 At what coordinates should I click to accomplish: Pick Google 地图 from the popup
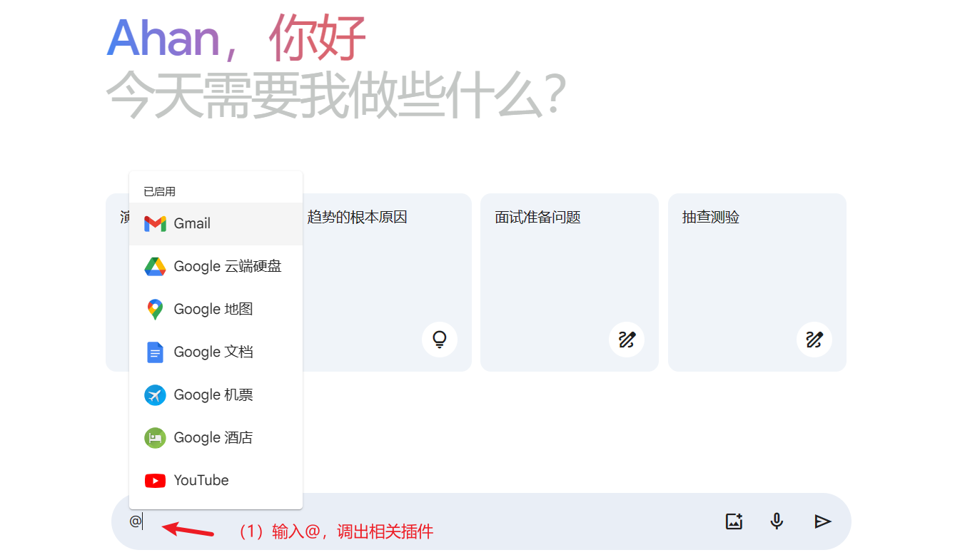pyautogui.click(x=216, y=309)
